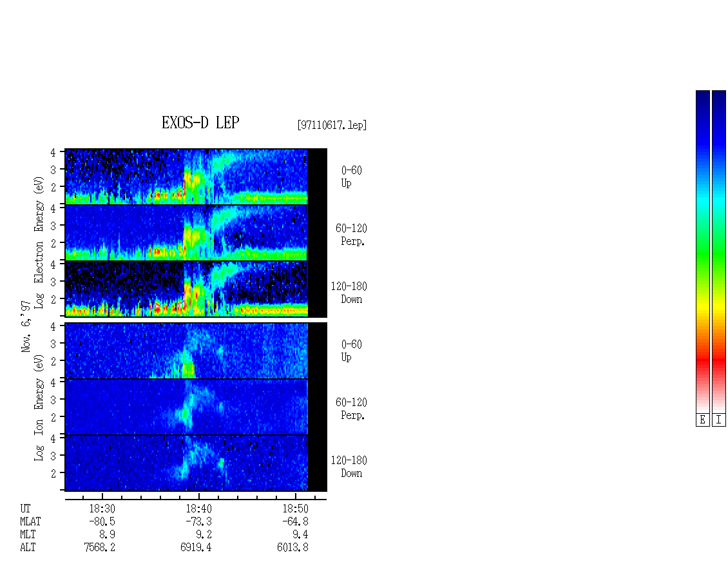The height and width of the screenshot is (564, 728).
Task: Select the ALT value 6013.8
Action: point(292,547)
